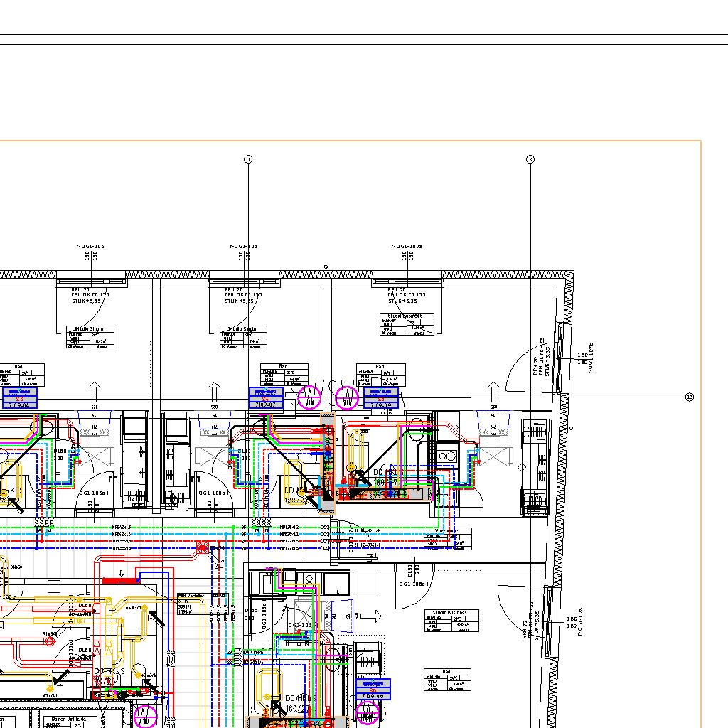The image size is (728, 728).
Task: Select airflow label 44 m3/h
Action: click(134, 607)
